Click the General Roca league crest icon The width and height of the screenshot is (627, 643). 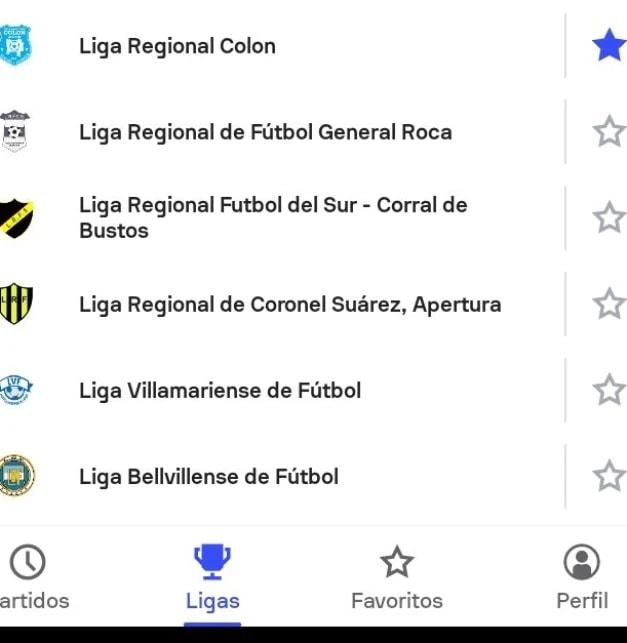tap(15, 132)
